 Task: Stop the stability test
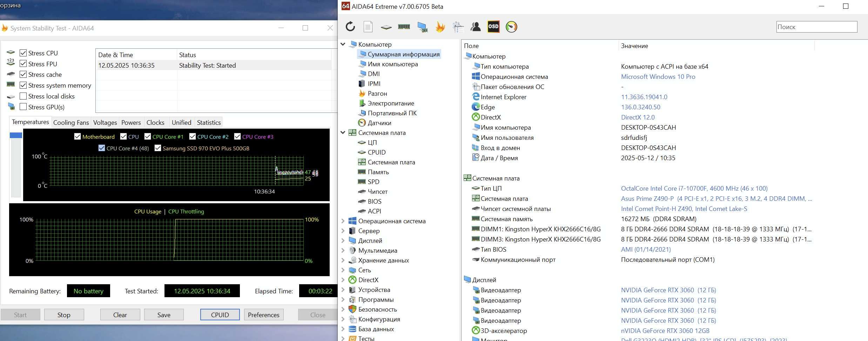point(64,315)
